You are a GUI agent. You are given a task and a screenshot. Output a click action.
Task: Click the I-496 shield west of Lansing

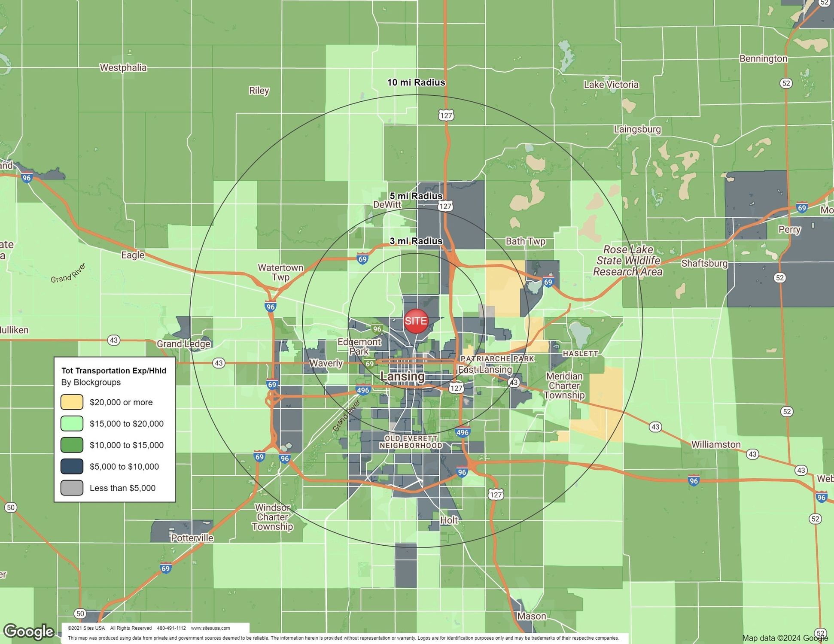(x=363, y=390)
